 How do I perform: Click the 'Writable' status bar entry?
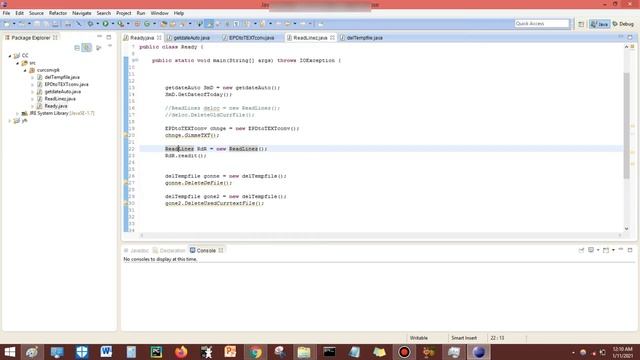(x=418, y=338)
